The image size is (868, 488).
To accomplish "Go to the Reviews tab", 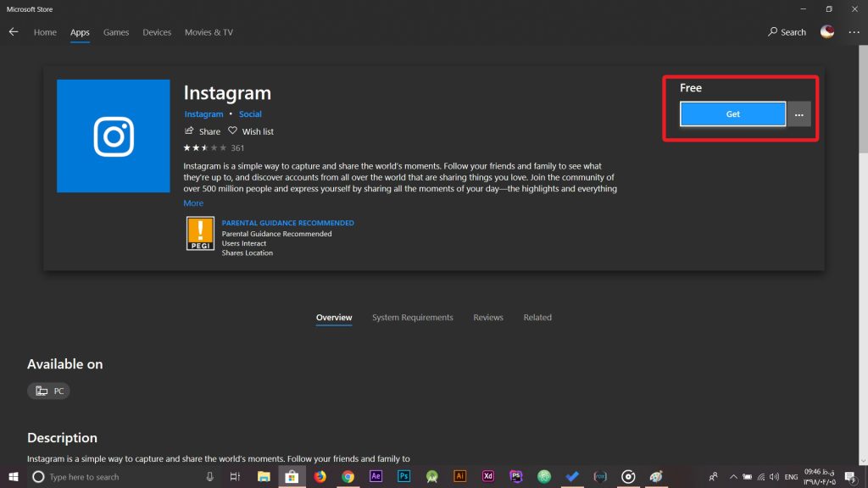I will pyautogui.click(x=488, y=318).
